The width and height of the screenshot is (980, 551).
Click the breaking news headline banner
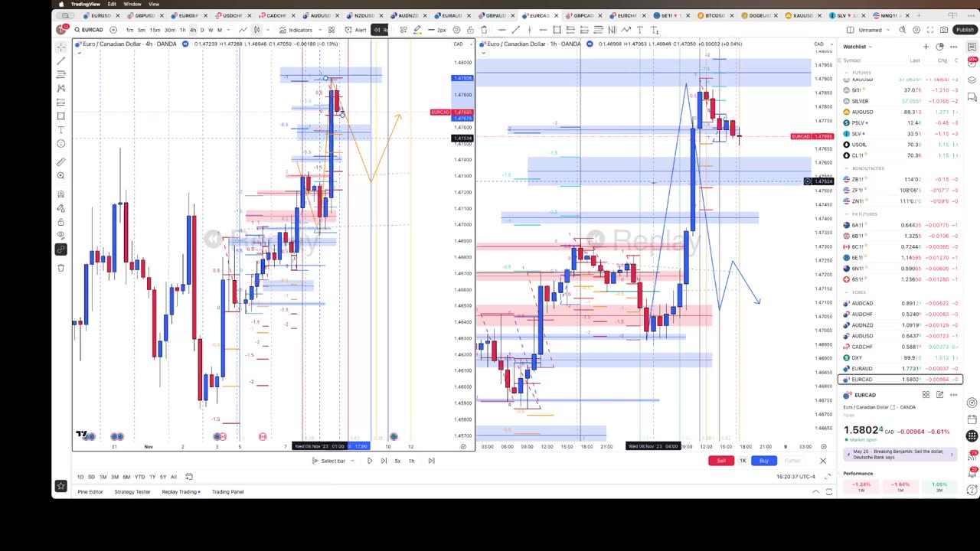[x=900, y=454]
